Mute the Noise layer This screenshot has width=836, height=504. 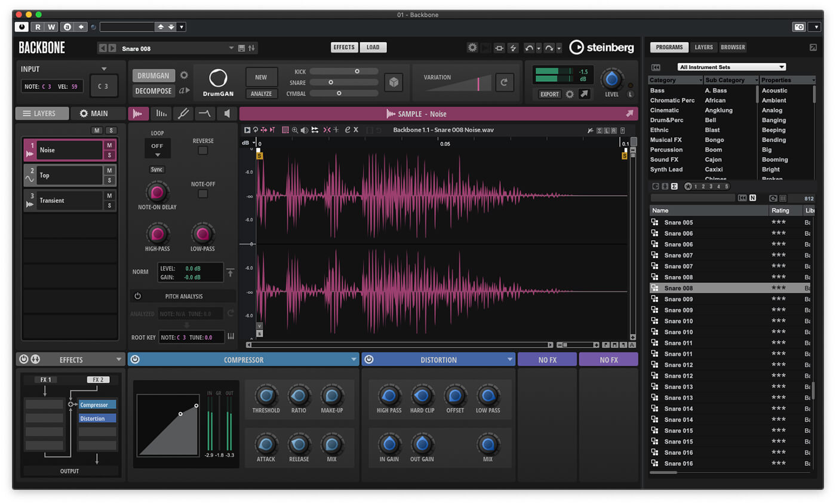tap(109, 145)
